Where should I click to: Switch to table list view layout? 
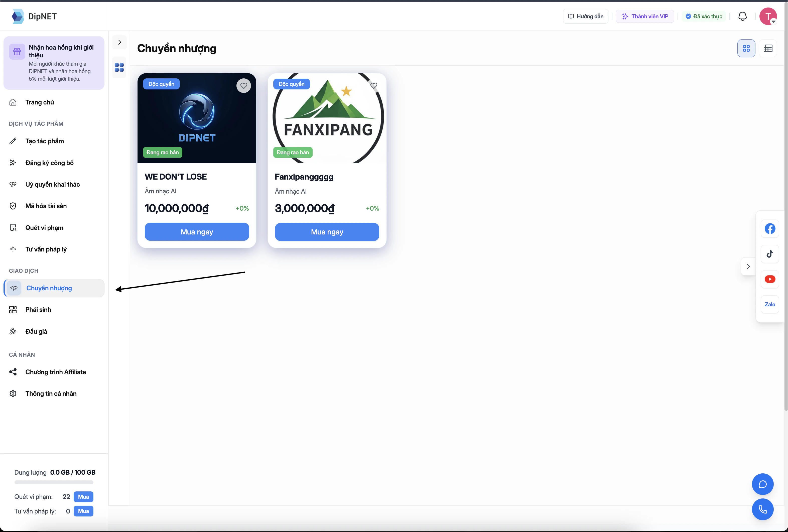[768, 49]
